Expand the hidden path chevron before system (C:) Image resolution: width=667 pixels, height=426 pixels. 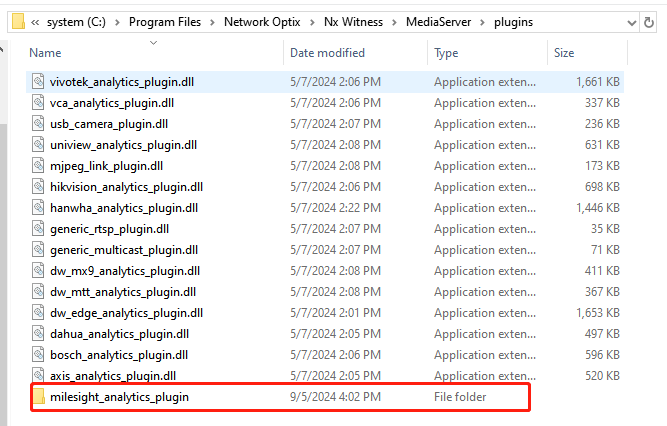pos(35,22)
